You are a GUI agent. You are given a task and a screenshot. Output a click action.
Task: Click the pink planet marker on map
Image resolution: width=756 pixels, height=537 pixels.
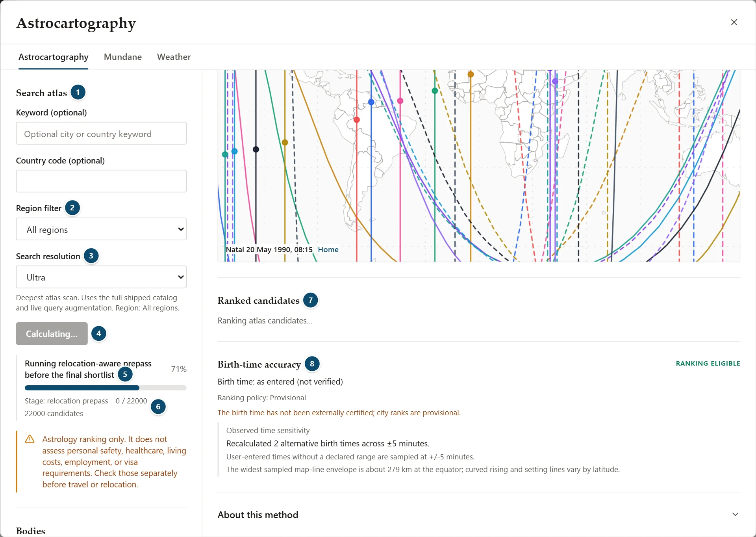(x=400, y=101)
